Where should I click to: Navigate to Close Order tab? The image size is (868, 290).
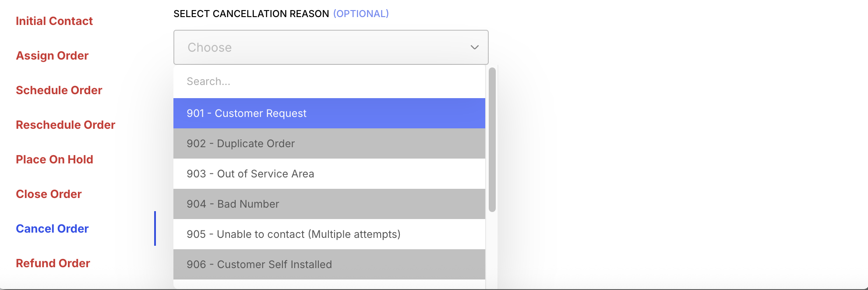pos(49,194)
